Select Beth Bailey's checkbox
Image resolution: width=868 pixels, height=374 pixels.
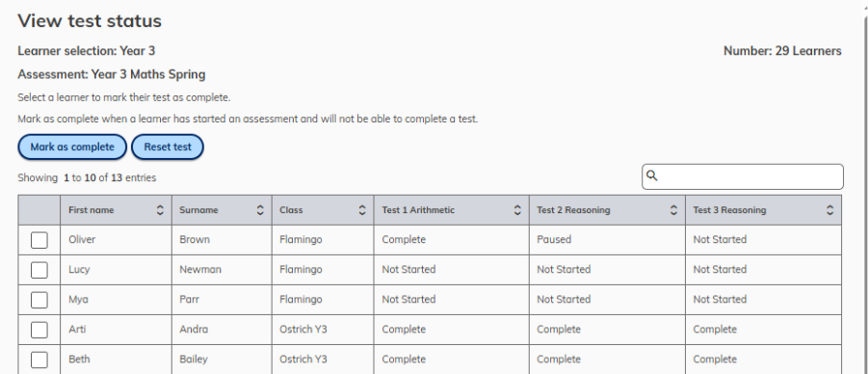tap(39, 360)
